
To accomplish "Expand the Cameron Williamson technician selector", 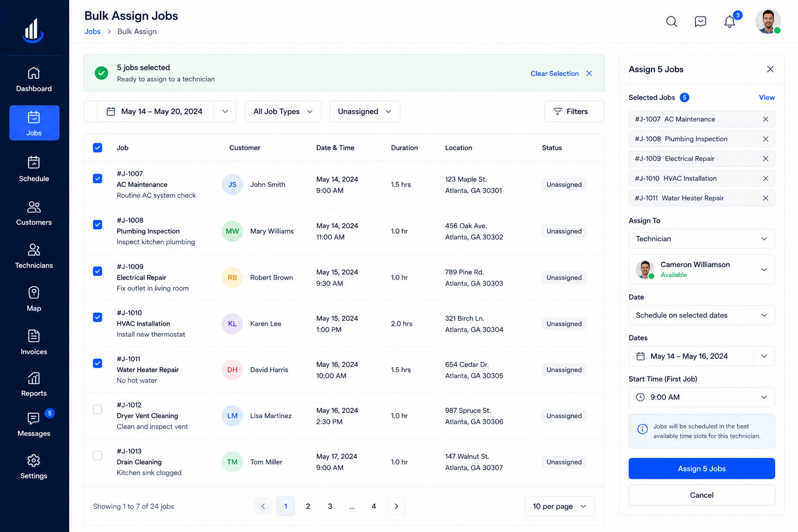I will tap(701, 269).
